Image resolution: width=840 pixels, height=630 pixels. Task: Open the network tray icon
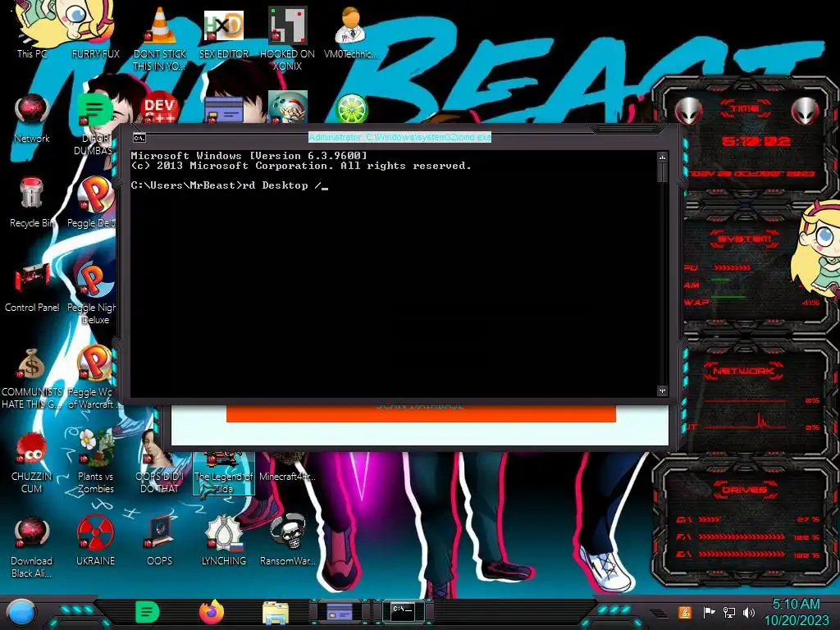729,612
